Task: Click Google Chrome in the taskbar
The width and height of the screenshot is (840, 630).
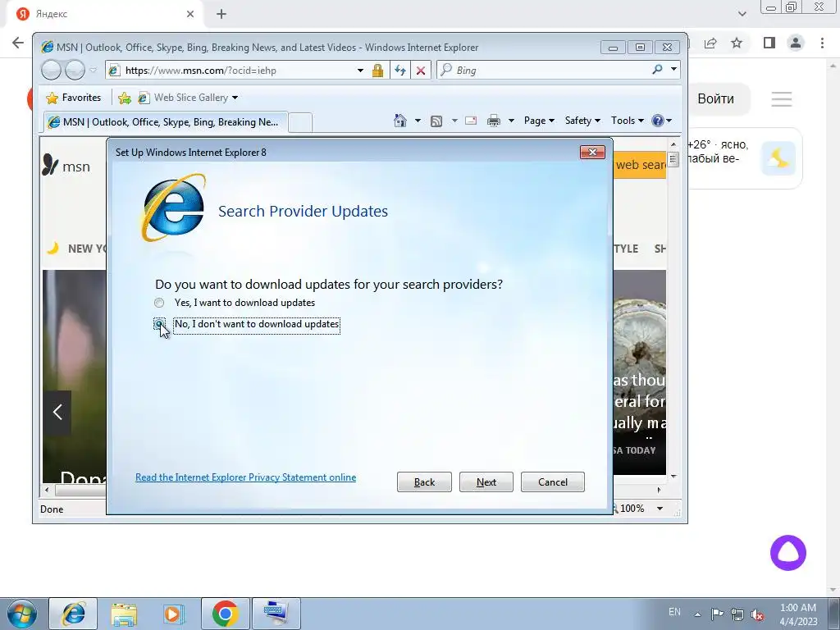Action: (225, 614)
